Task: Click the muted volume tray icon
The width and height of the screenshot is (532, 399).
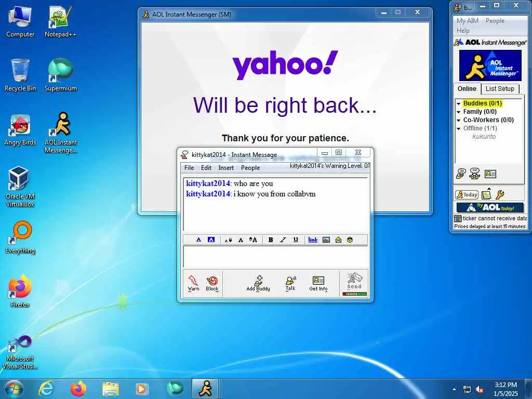Action: [x=480, y=390]
